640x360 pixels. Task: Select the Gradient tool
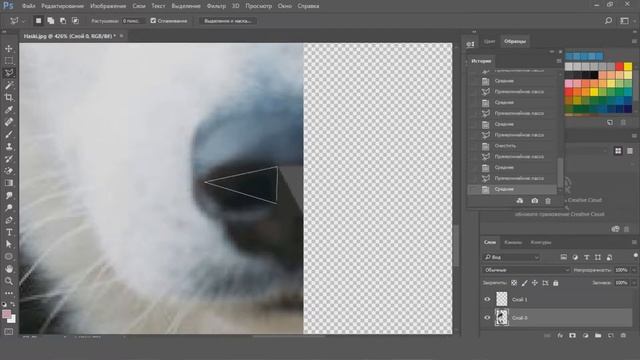pyautogui.click(x=9, y=183)
